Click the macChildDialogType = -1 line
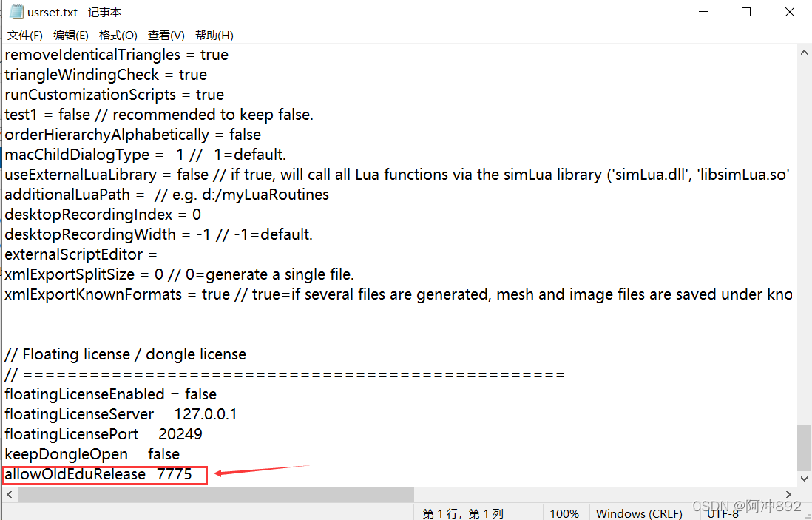 (x=146, y=155)
